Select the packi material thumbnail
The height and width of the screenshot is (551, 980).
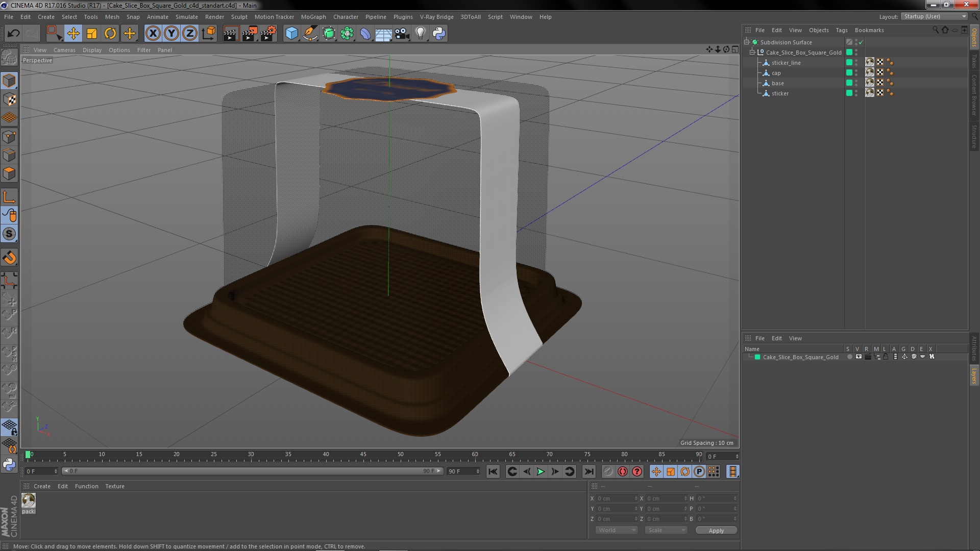[29, 501]
